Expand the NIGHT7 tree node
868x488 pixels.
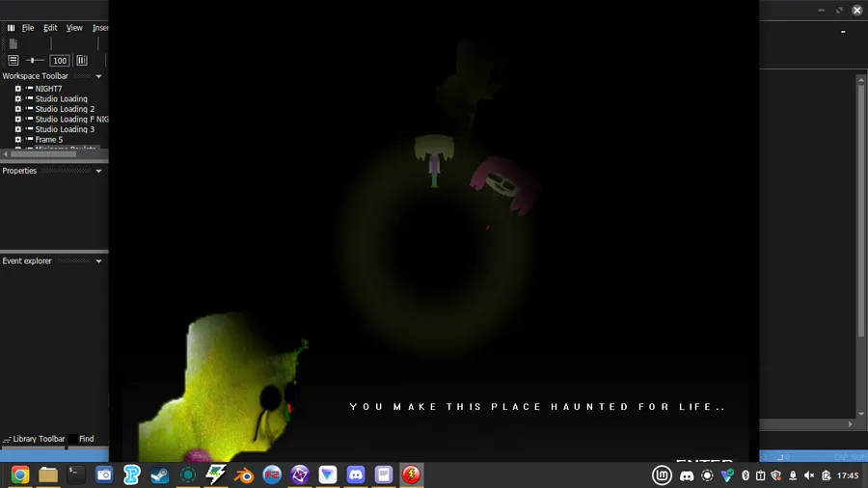click(x=17, y=89)
